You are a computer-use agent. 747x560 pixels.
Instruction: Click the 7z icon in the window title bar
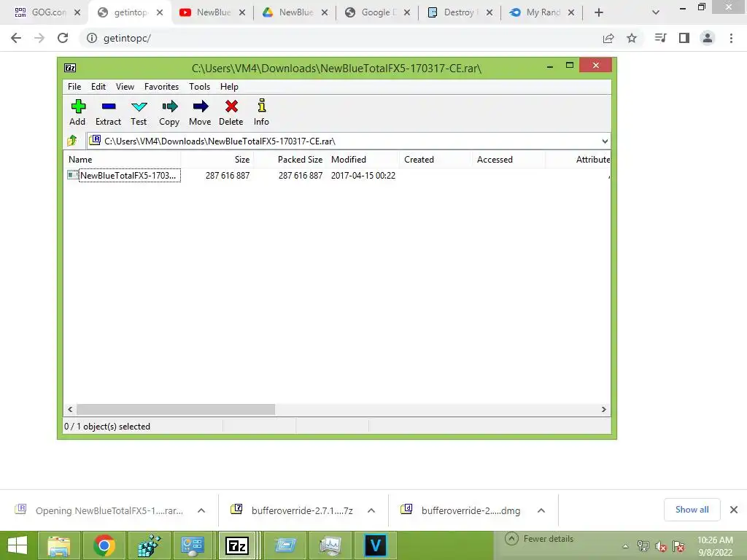70,68
